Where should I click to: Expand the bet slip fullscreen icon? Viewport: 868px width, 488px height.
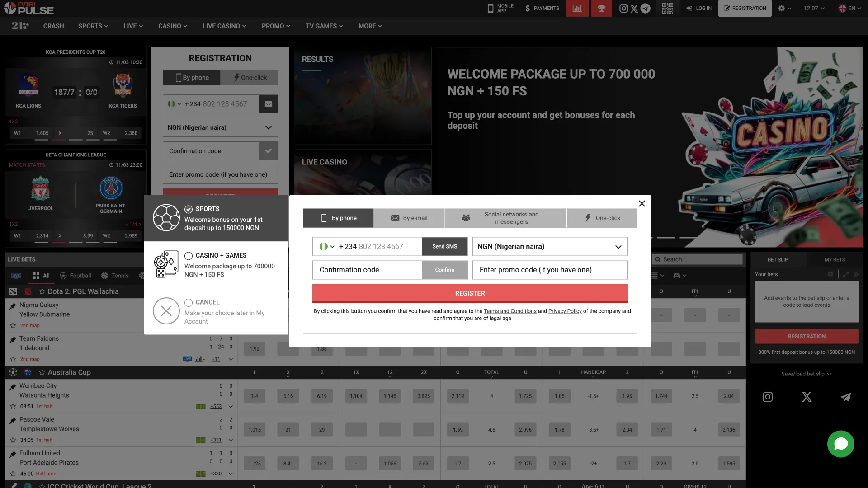coord(845,274)
